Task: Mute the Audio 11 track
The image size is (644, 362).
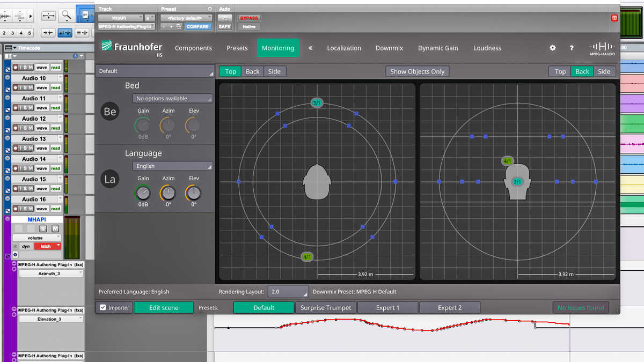Action: pos(31,108)
